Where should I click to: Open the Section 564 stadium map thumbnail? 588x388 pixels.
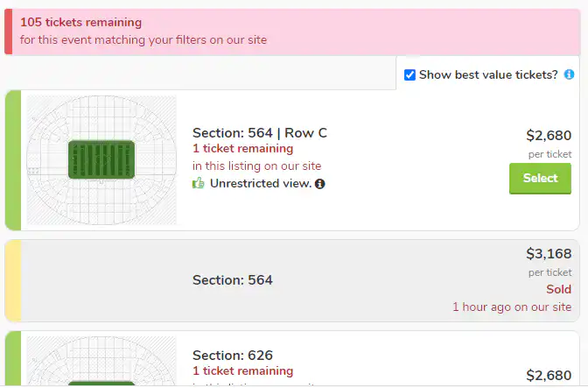point(101,160)
